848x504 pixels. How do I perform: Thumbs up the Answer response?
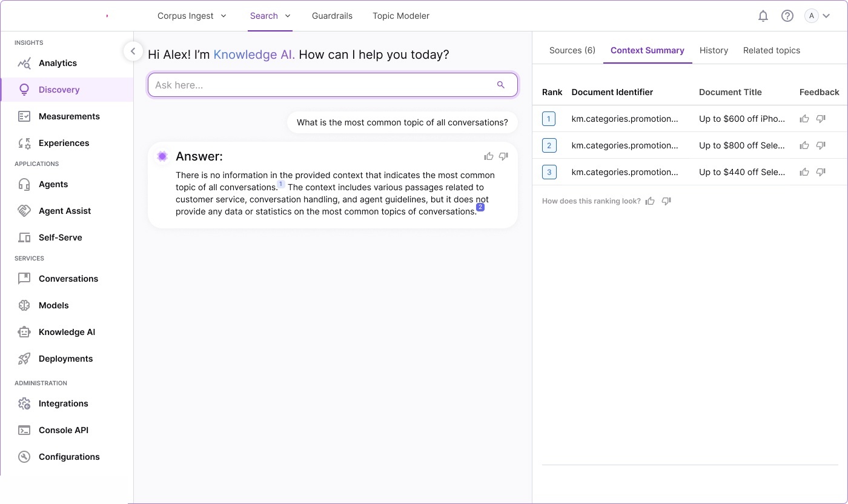tap(489, 156)
